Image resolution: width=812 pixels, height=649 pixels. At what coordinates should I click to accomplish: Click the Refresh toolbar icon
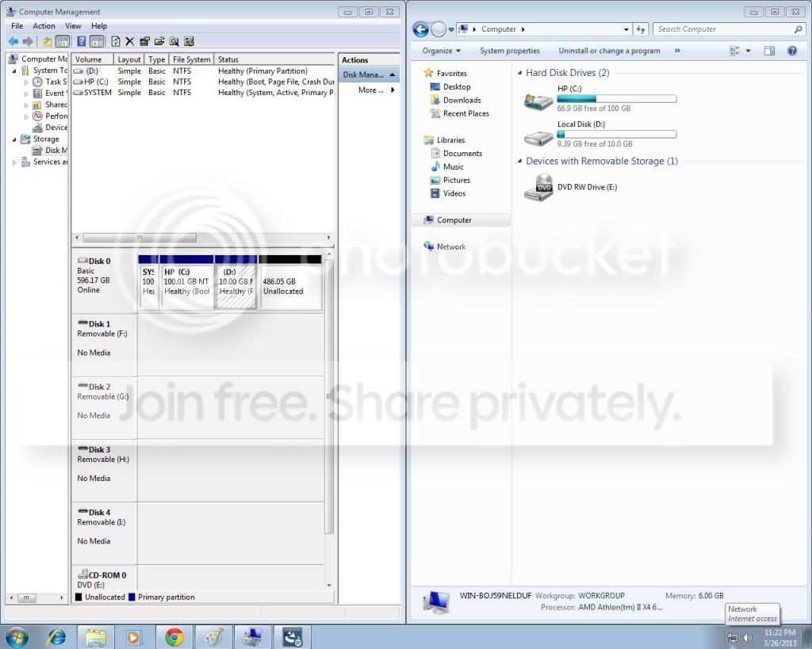(x=116, y=41)
